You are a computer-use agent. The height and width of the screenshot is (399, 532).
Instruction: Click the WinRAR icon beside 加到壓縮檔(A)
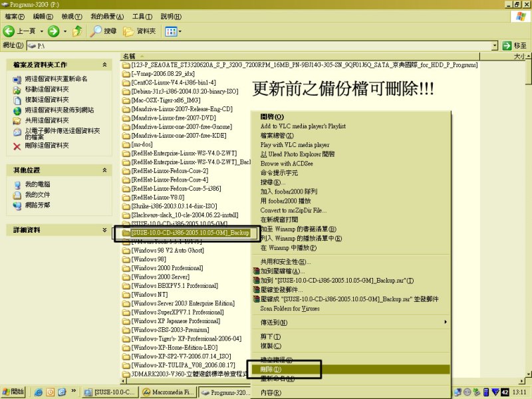[x=257, y=271]
